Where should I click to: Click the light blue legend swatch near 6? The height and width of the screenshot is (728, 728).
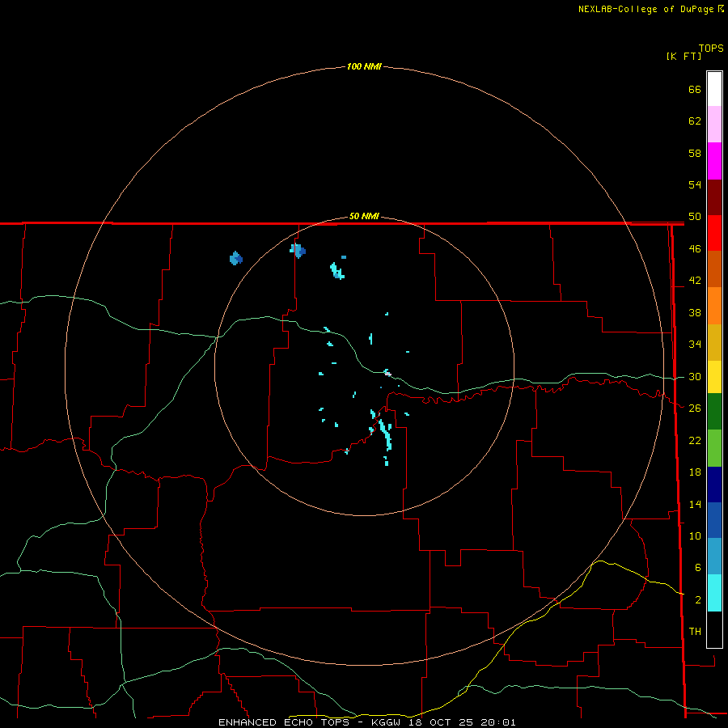[714, 557]
